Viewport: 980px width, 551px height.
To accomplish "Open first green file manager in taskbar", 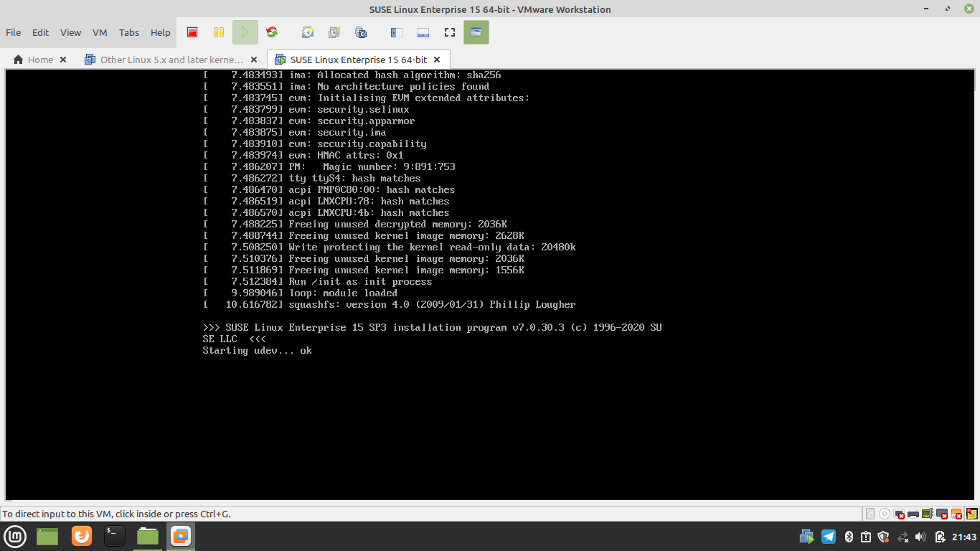I will tap(47, 536).
